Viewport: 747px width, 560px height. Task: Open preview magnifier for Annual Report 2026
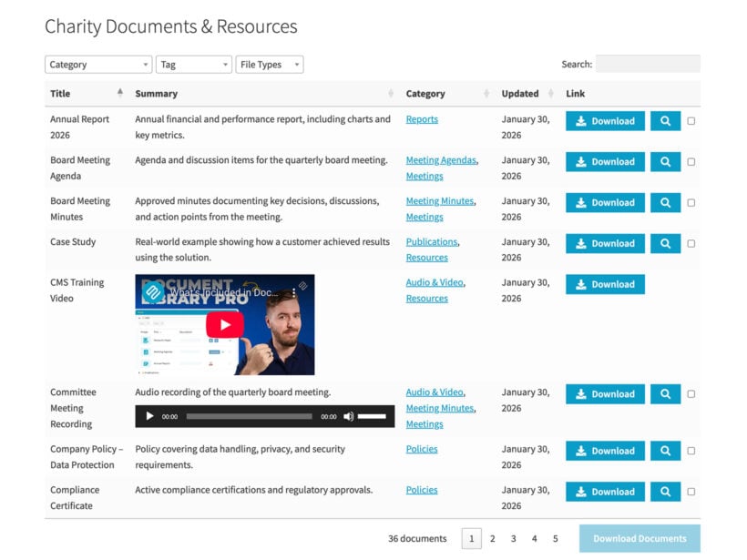click(x=667, y=120)
